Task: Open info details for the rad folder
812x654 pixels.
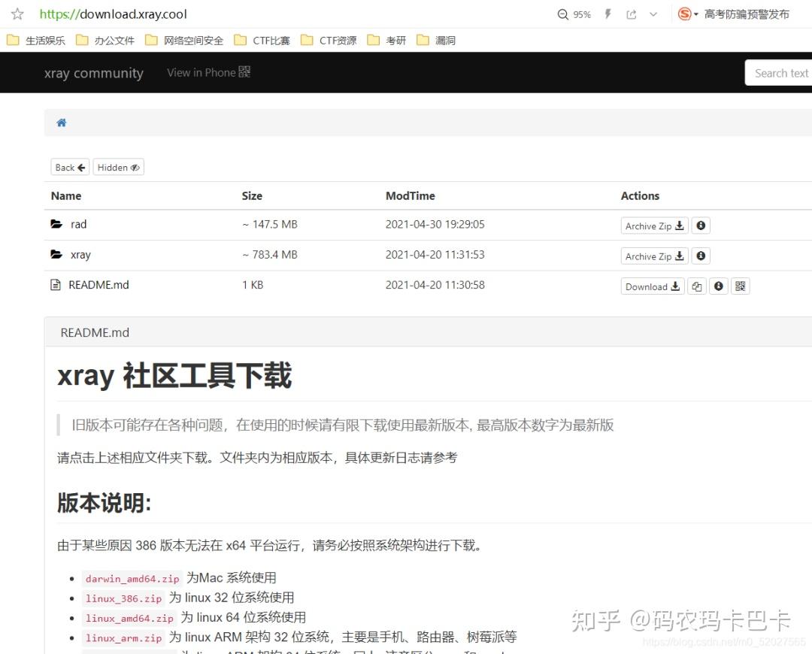Action: (701, 225)
